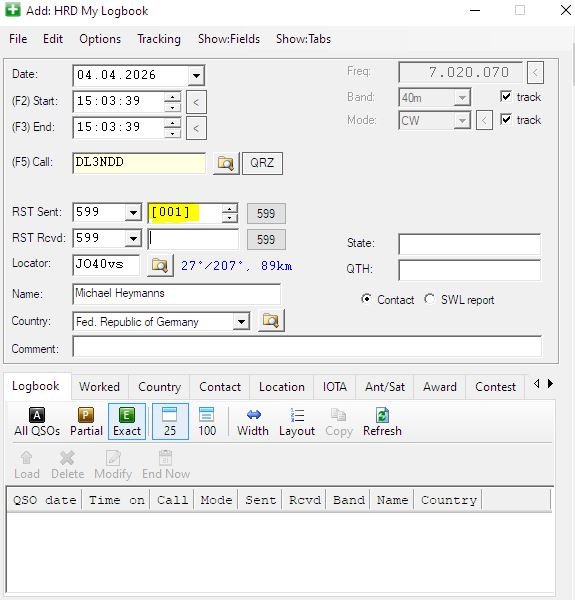Open the Country dropdown list

[x=241, y=321]
